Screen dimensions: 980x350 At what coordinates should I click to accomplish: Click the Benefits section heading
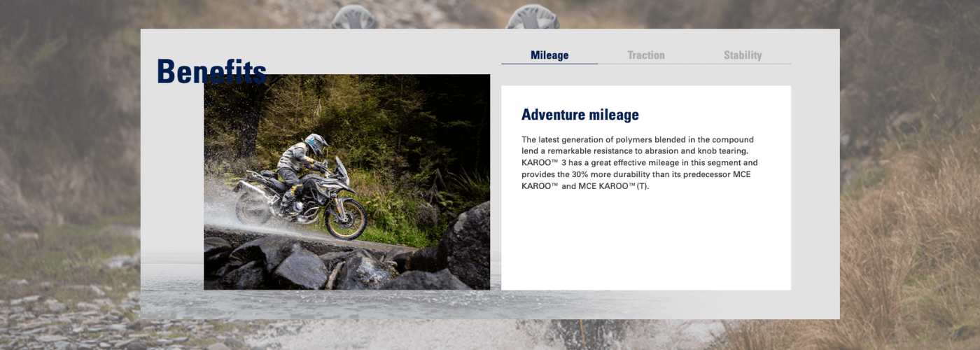(x=211, y=71)
